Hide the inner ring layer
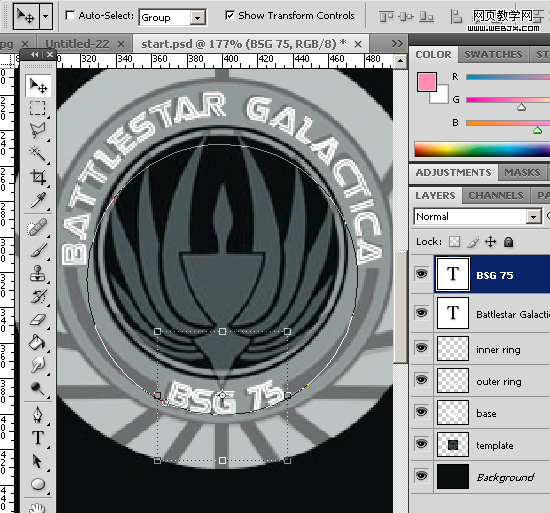The image size is (550, 513). pos(422,347)
